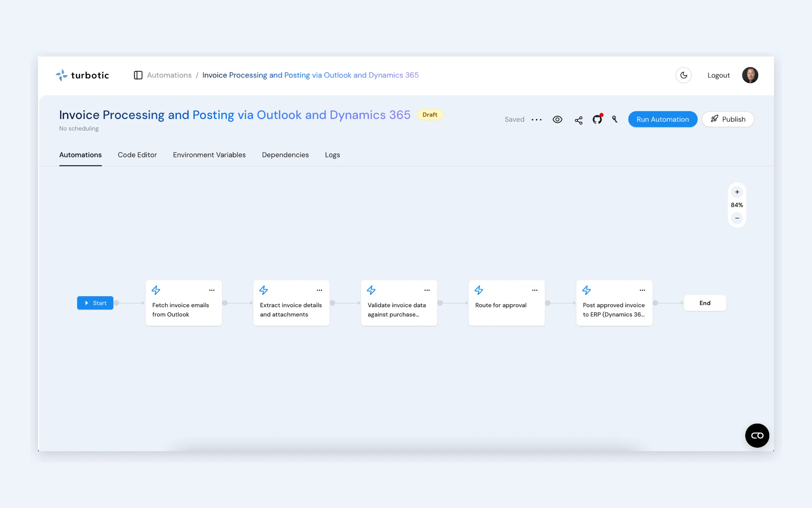Viewport: 812px width, 508px height.
Task: Click the key credentials icon
Action: coord(615,119)
